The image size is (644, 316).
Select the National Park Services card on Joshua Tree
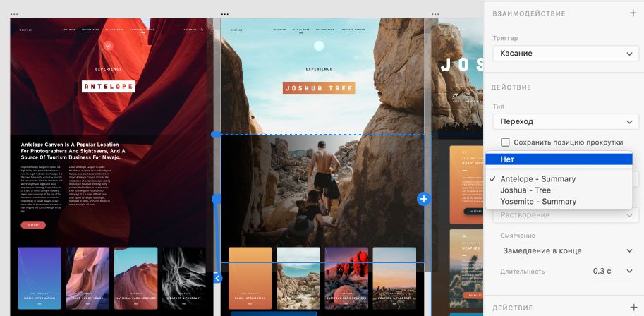[346, 278]
